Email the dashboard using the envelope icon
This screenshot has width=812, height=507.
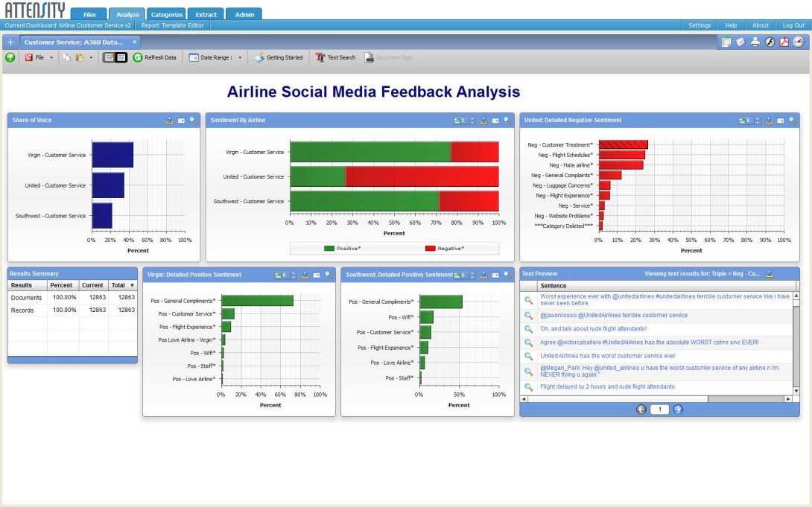[x=740, y=42]
